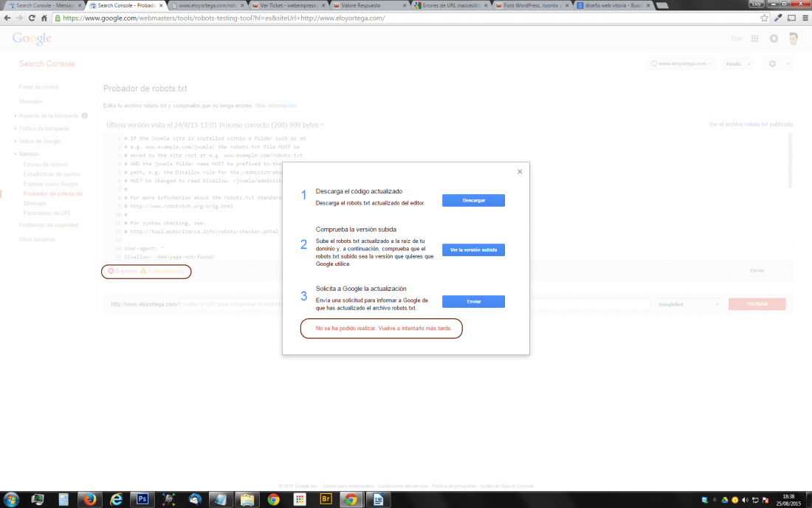Open the browser home page

point(44,18)
